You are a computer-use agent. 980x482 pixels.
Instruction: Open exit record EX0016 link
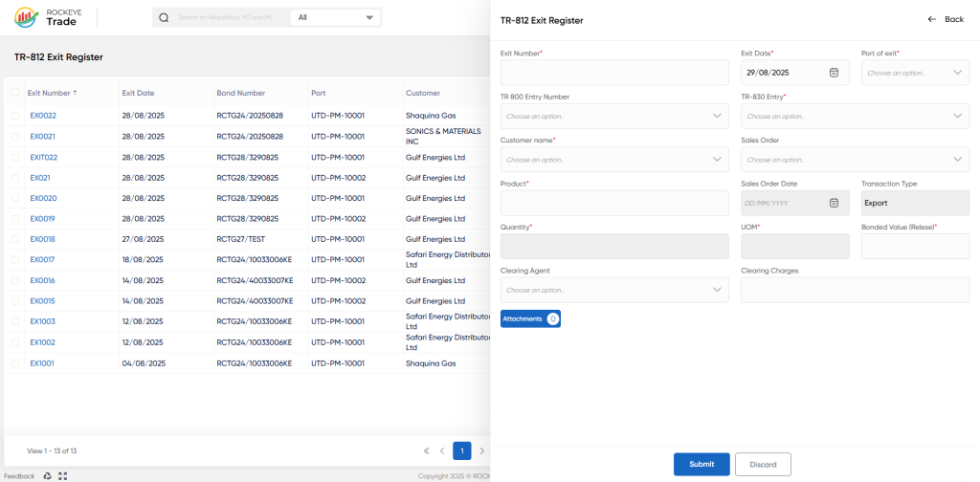[42, 280]
